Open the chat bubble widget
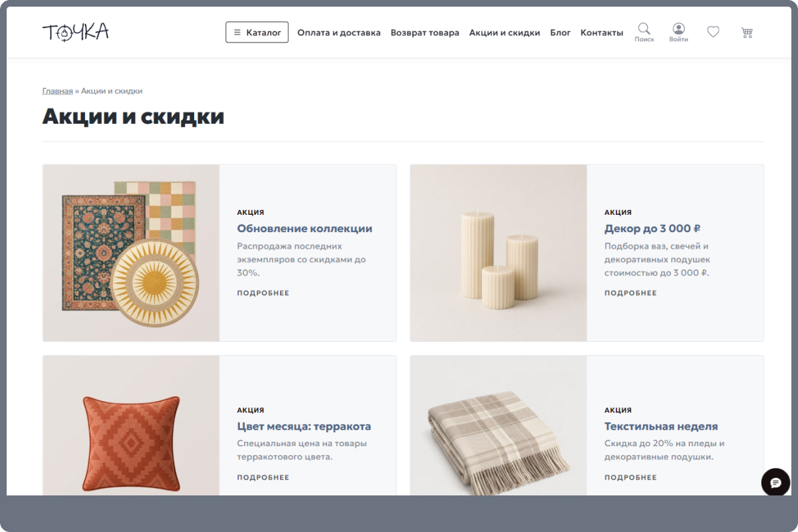Screen dimensions: 798x532 tap(775, 482)
